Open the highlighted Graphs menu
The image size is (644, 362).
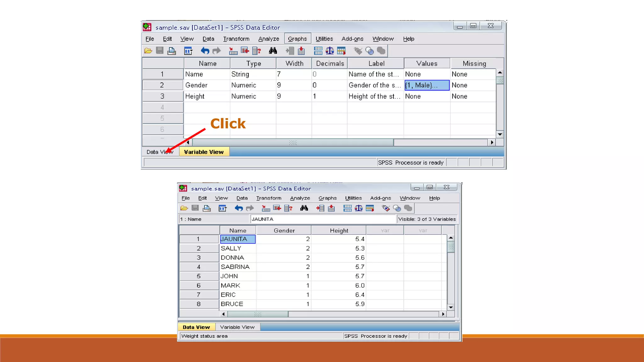pos(297,39)
